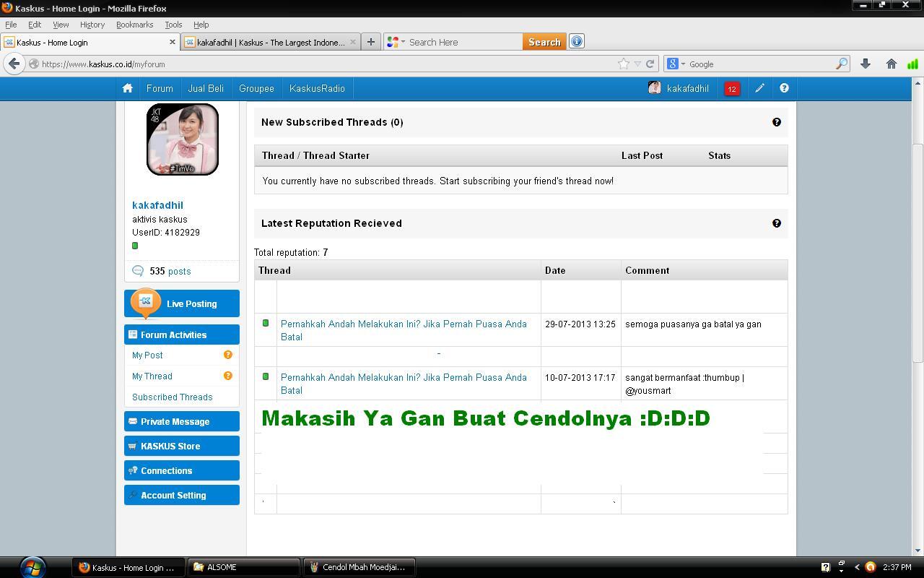Go to Kaskus home via house icon
This screenshot has height=578, width=924.
pyautogui.click(x=128, y=88)
